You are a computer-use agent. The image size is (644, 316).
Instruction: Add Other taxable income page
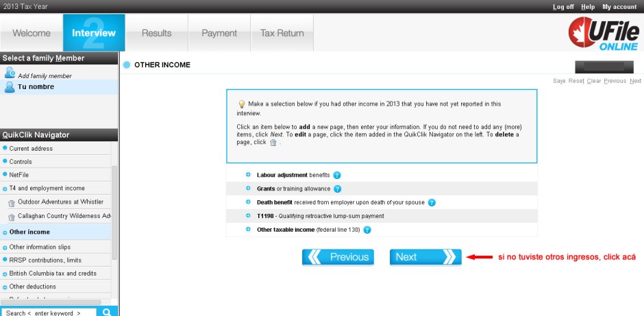(248, 229)
